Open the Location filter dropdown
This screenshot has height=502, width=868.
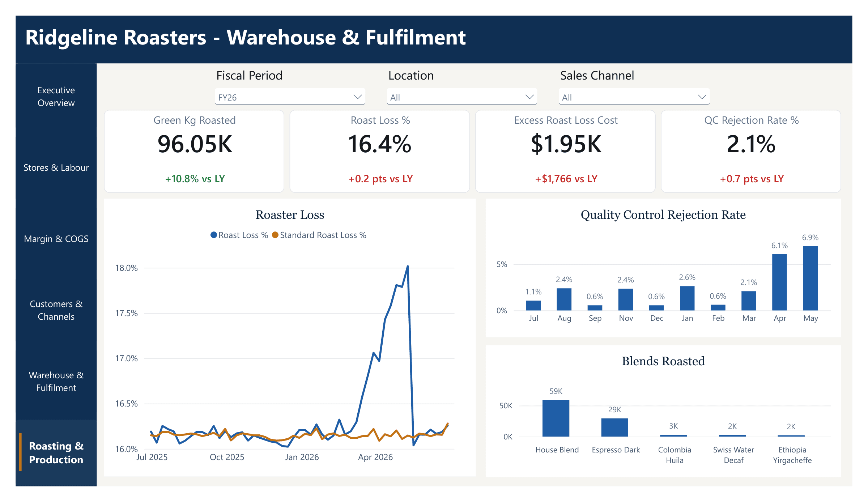462,97
